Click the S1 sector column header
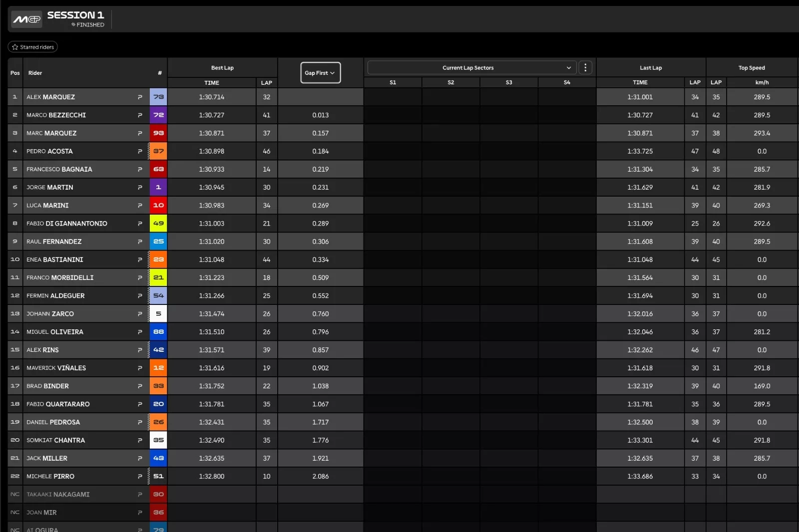This screenshot has height=532, width=799. (393, 82)
